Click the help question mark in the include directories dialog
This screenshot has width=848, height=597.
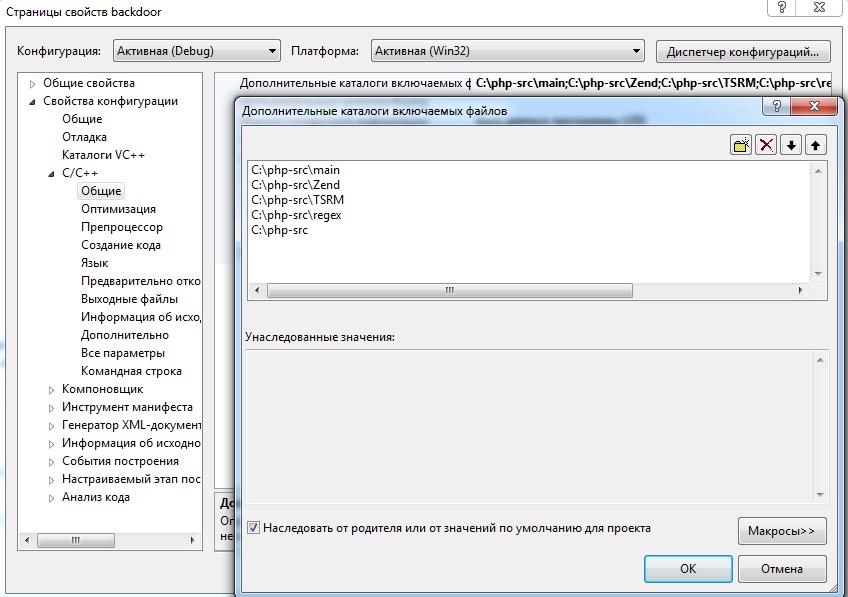pos(777,106)
